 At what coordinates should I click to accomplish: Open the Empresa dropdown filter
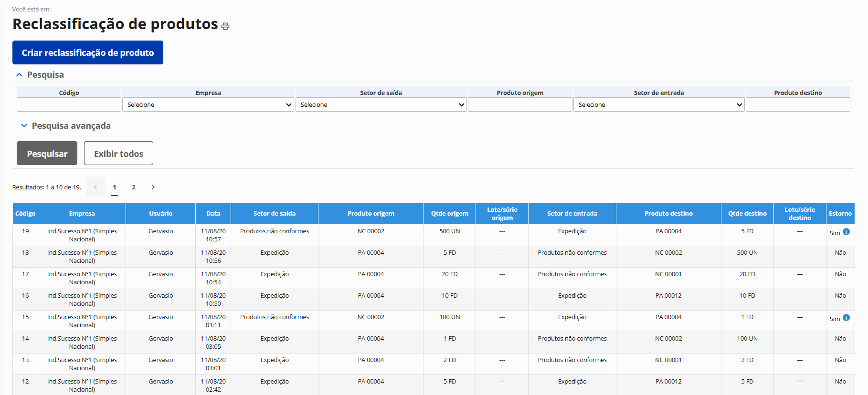(208, 105)
